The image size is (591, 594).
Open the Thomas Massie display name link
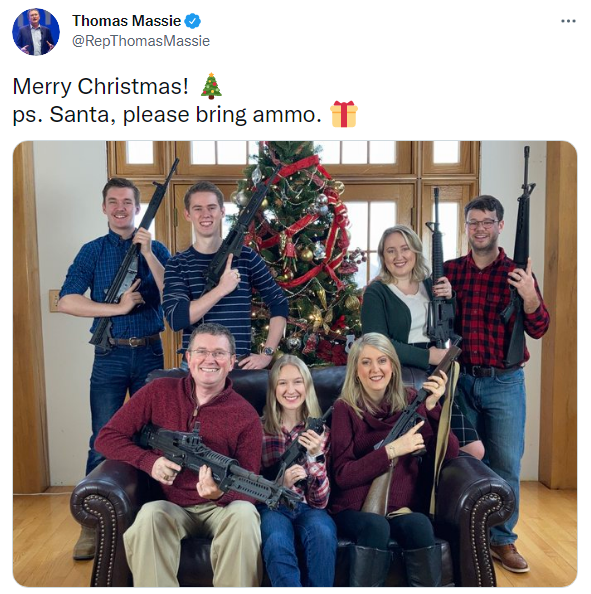(127, 21)
